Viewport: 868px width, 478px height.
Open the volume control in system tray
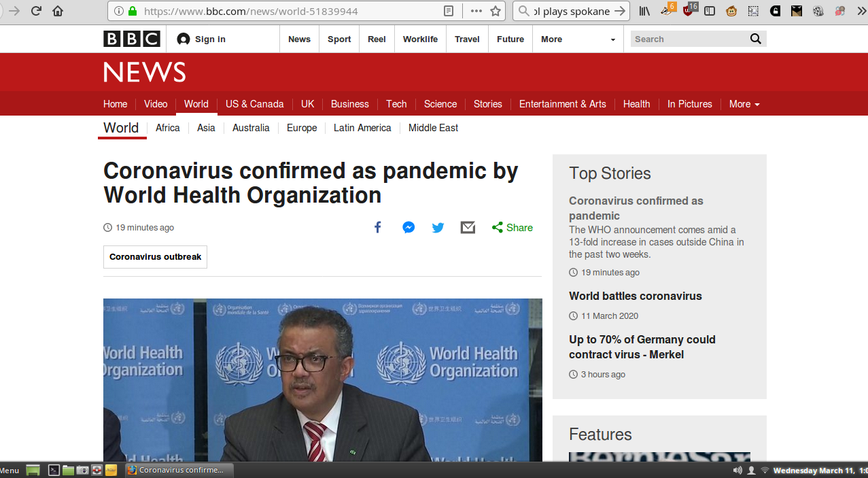(737, 470)
